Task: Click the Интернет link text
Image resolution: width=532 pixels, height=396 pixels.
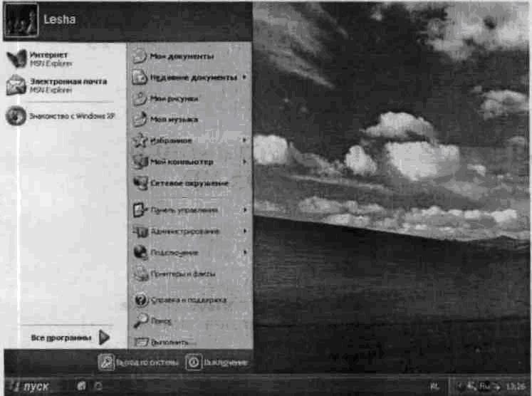Action: [48, 55]
